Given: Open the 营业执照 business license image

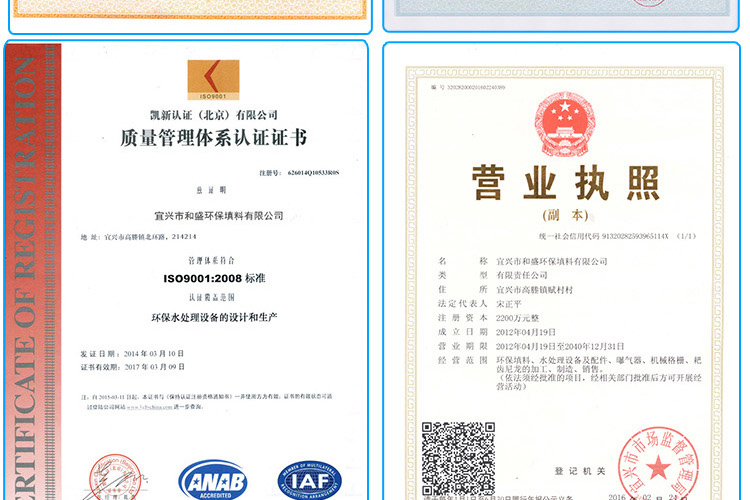Looking at the screenshot, I should [562, 271].
